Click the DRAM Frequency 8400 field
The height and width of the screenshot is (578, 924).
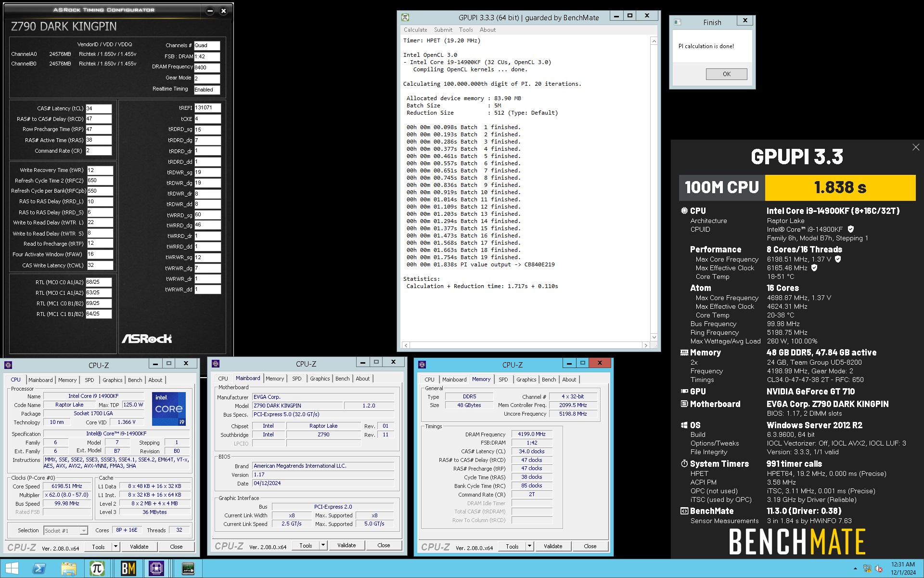pos(207,67)
